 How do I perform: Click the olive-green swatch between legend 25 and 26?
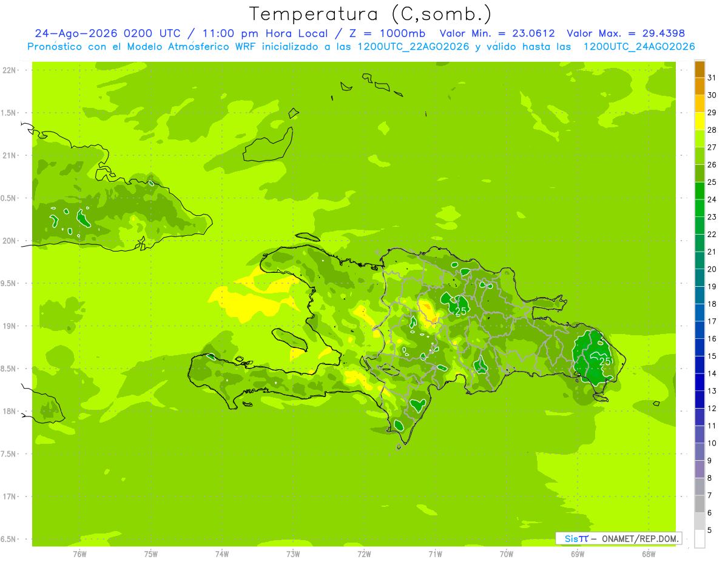[699, 174]
